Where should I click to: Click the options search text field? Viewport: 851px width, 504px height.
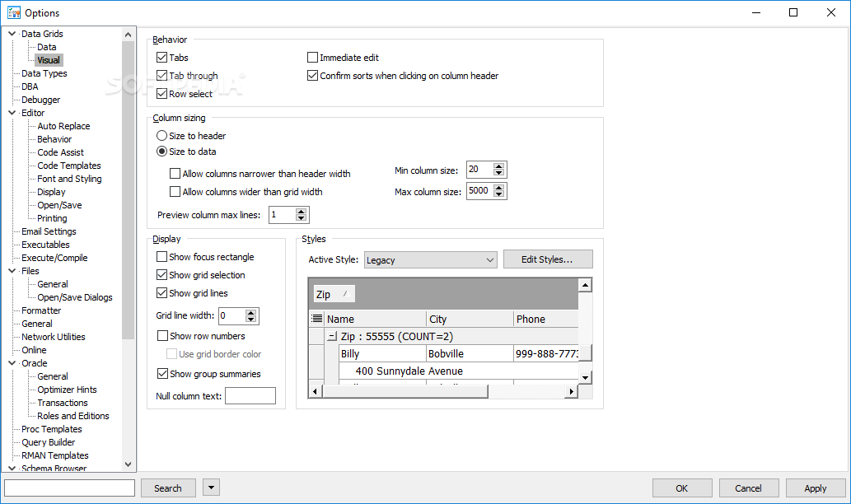click(69, 488)
